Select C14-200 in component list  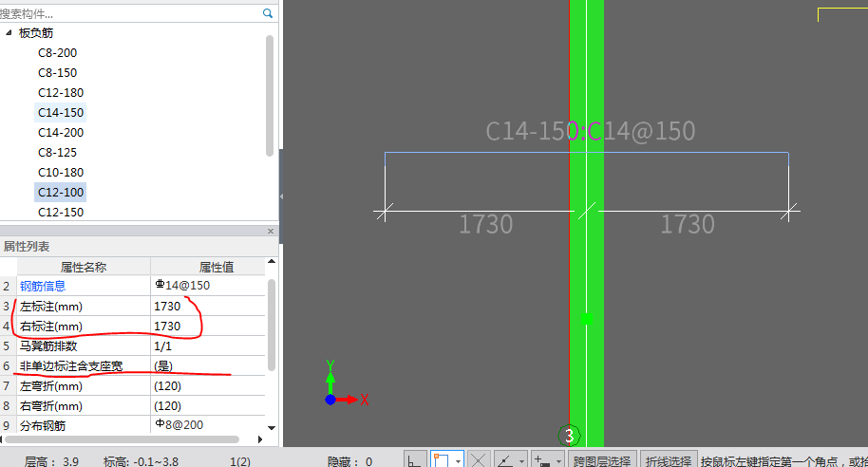[x=61, y=132]
